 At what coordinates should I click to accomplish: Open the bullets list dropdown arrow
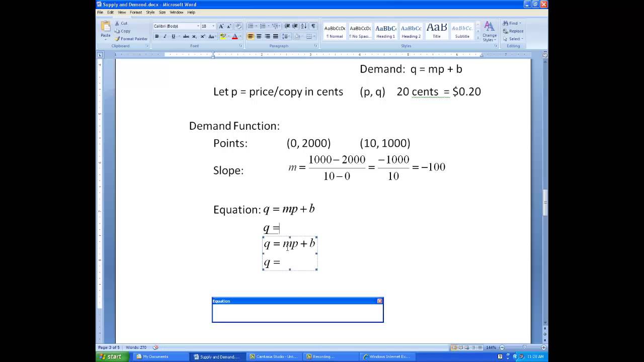coord(256,26)
